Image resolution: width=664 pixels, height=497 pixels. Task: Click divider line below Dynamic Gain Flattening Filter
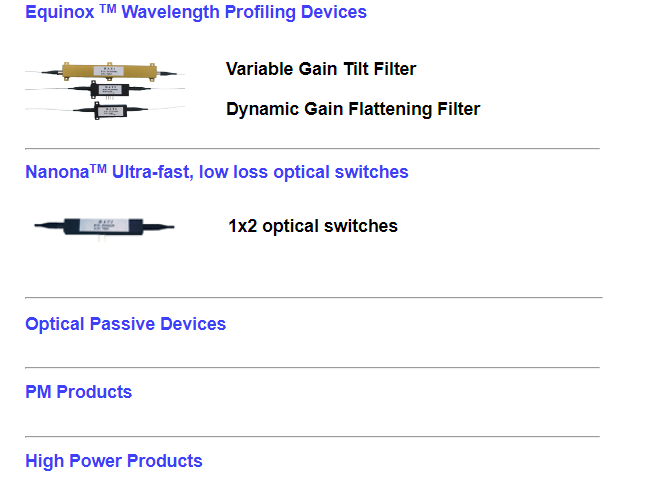click(x=312, y=149)
